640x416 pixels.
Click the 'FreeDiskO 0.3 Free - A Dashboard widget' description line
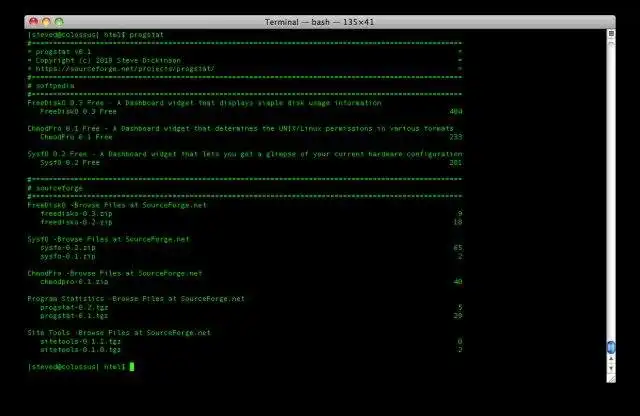[204, 103]
